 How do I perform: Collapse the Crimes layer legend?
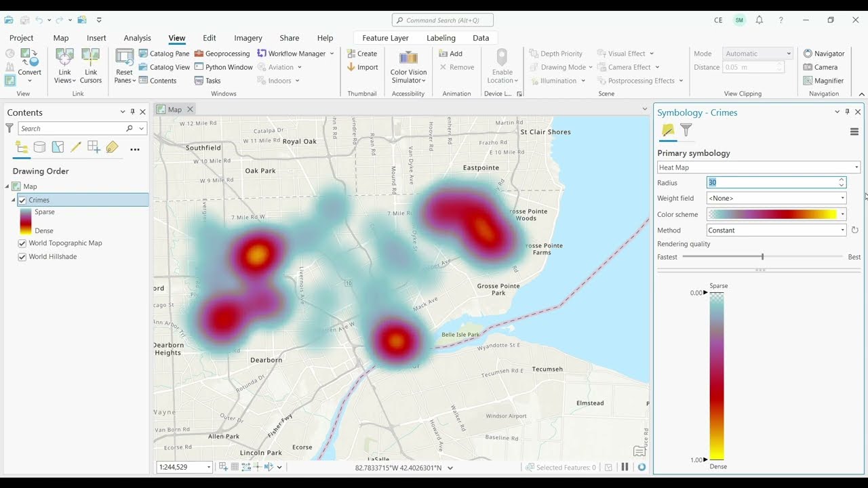pyautogui.click(x=13, y=200)
